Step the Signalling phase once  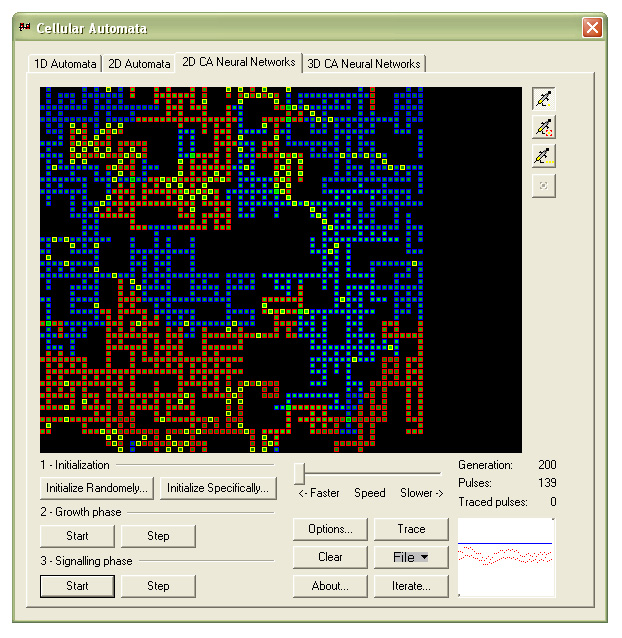(x=158, y=586)
